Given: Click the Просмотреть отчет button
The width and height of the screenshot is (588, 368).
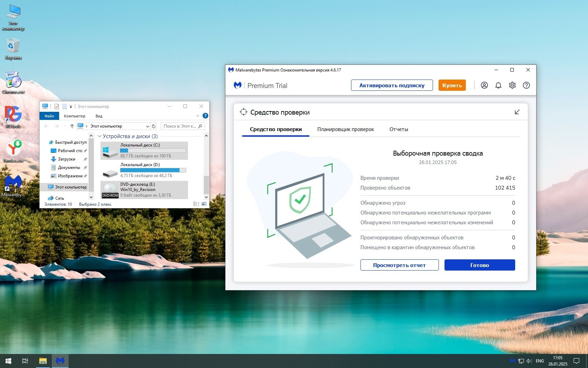Looking at the screenshot, I should [399, 265].
